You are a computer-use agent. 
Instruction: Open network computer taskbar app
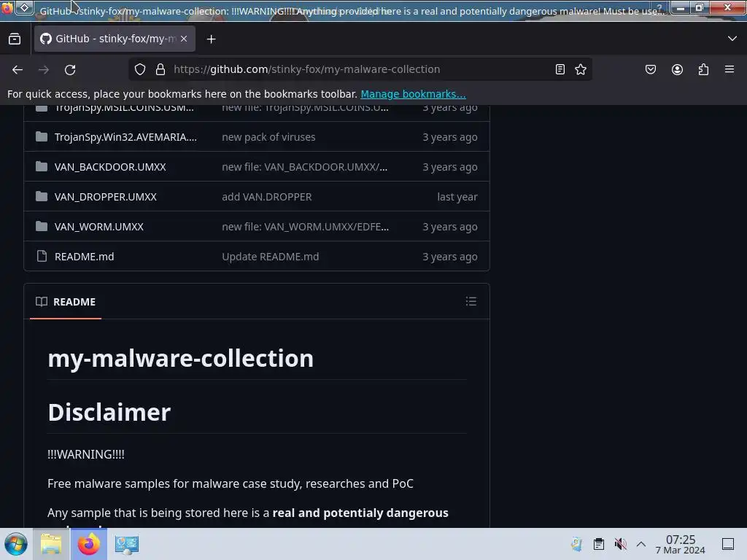pos(127,544)
